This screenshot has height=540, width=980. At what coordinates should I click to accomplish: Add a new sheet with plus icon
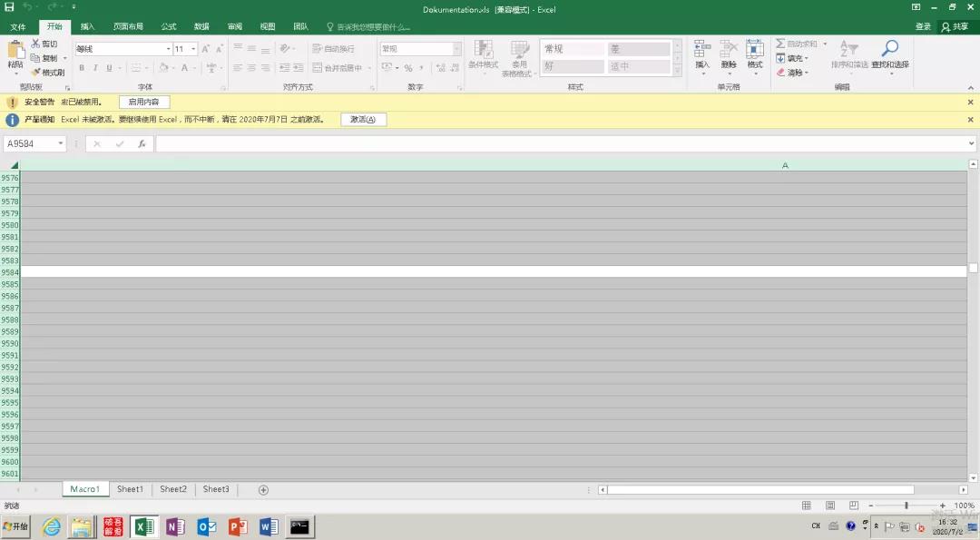coord(264,490)
